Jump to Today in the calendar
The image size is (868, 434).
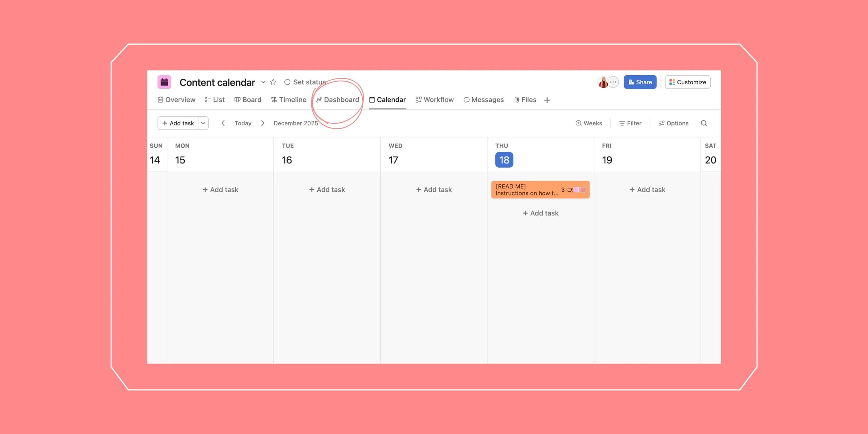tap(243, 123)
